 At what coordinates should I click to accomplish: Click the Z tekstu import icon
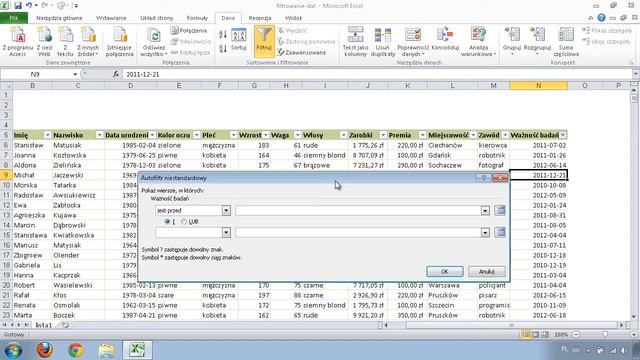(65, 41)
